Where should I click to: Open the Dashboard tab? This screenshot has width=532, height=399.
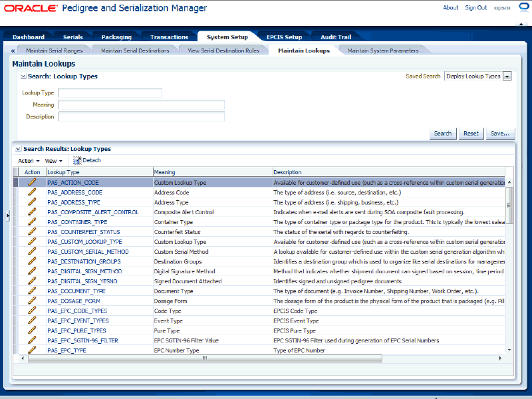click(x=29, y=37)
